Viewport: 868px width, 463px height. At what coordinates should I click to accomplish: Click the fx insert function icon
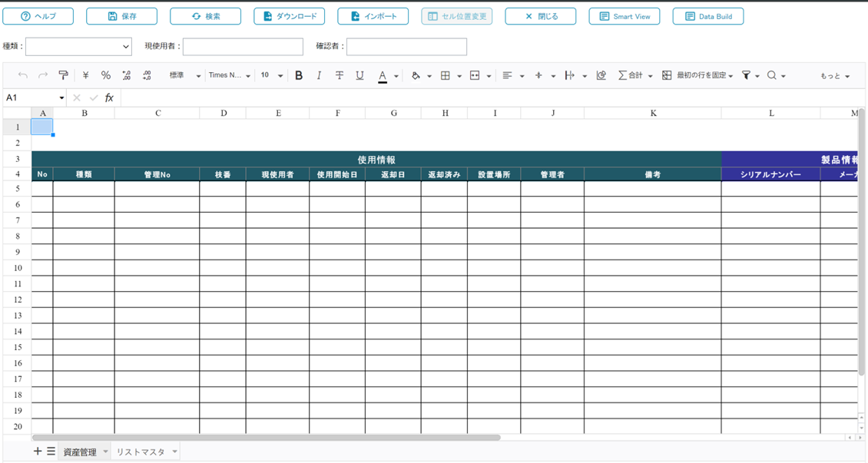tap(109, 98)
